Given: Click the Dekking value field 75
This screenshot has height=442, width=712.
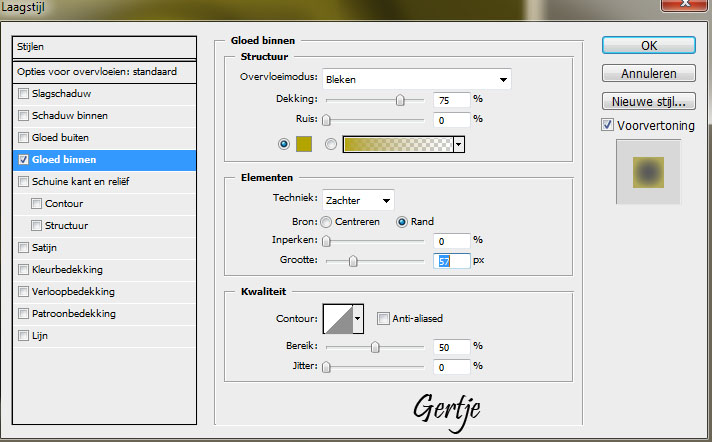Looking at the screenshot, I should [451, 100].
